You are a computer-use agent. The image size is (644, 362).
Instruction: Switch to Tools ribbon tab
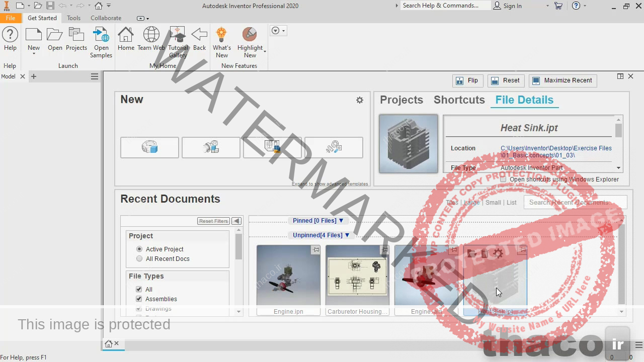[x=73, y=18]
